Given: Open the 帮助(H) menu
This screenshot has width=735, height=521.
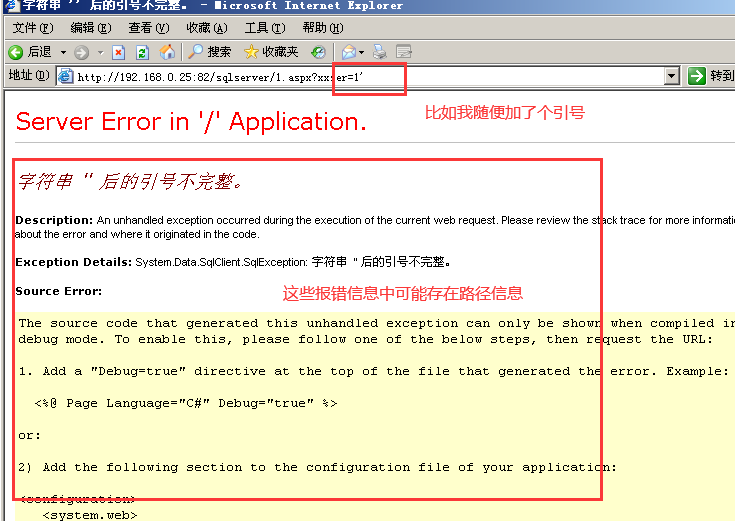Looking at the screenshot, I should coord(322,28).
